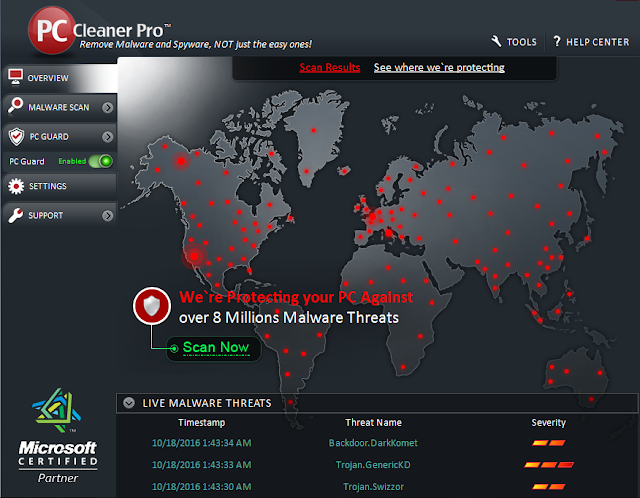Open the Overview section

60,78
